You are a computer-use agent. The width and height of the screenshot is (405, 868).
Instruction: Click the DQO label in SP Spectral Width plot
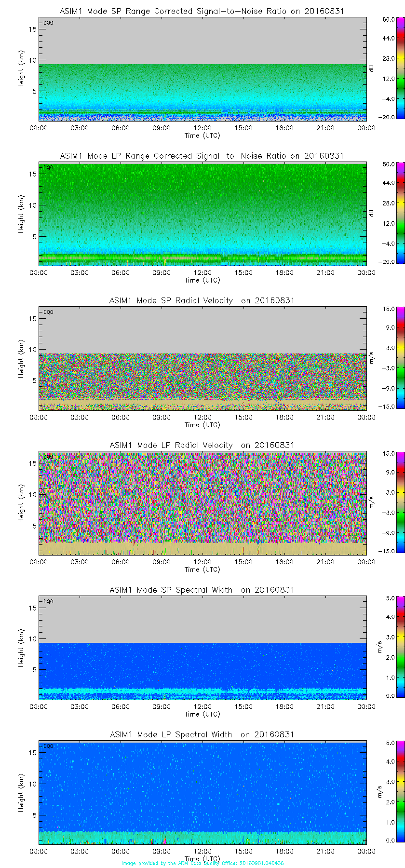pyautogui.click(x=48, y=601)
